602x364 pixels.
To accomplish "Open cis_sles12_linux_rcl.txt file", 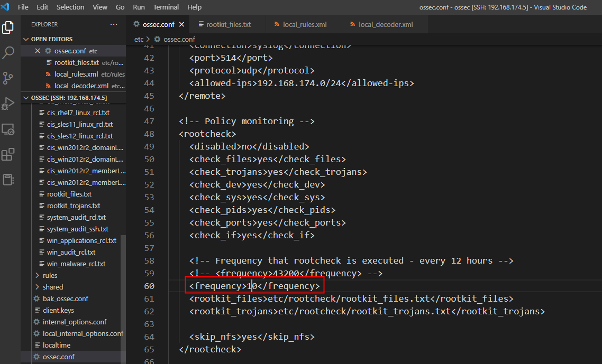I will [x=80, y=136].
